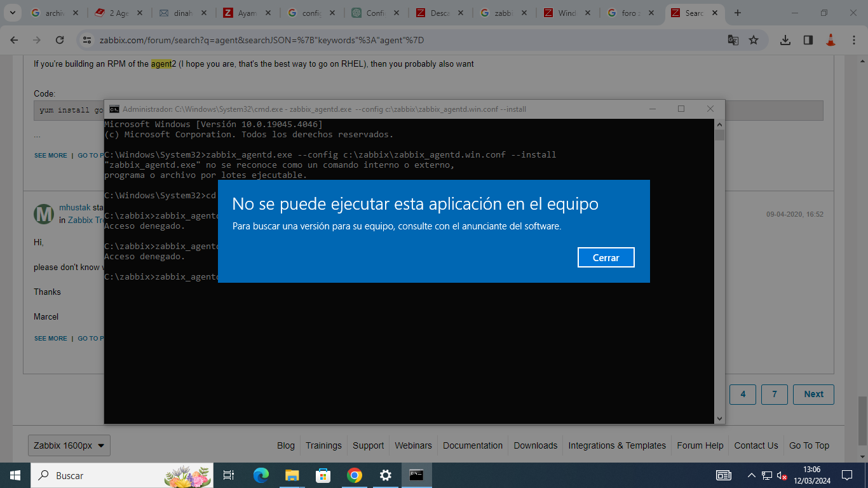Open the clock showing 13:06 12/03/2024
The width and height of the screenshot is (868, 488).
(x=811, y=475)
